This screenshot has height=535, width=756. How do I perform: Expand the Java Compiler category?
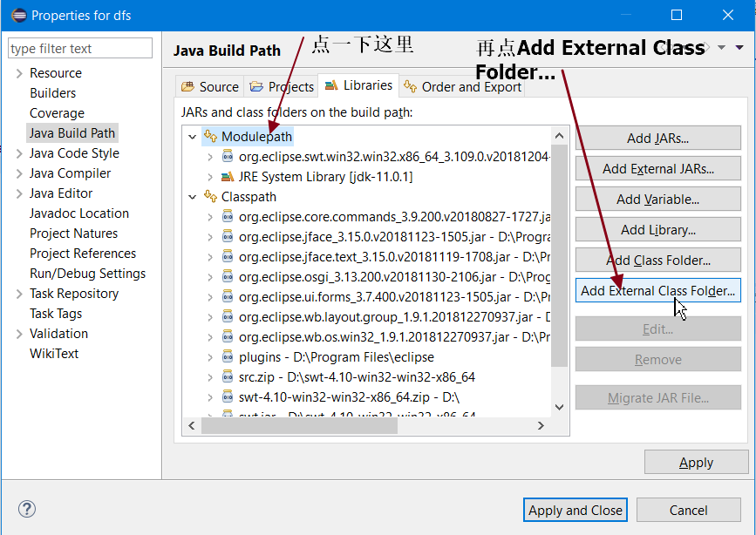[x=19, y=173]
